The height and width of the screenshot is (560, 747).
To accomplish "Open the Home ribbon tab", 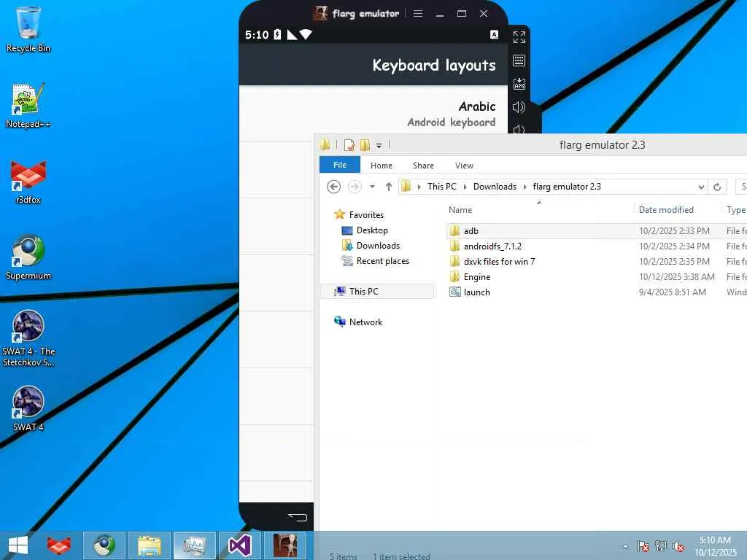I will coord(381,166).
